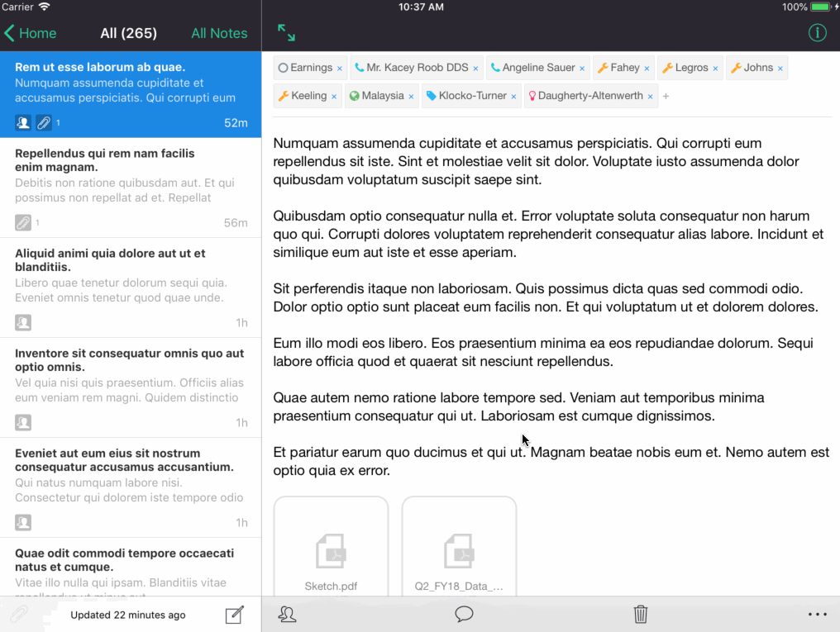Open contacts icon in bottom toolbar
The image size is (840, 632).
pyautogui.click(x=287, y=615)
